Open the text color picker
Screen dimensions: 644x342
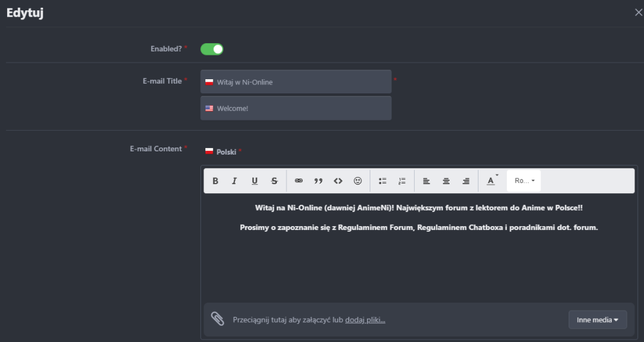pyautogui.click(x=491, y=181)
